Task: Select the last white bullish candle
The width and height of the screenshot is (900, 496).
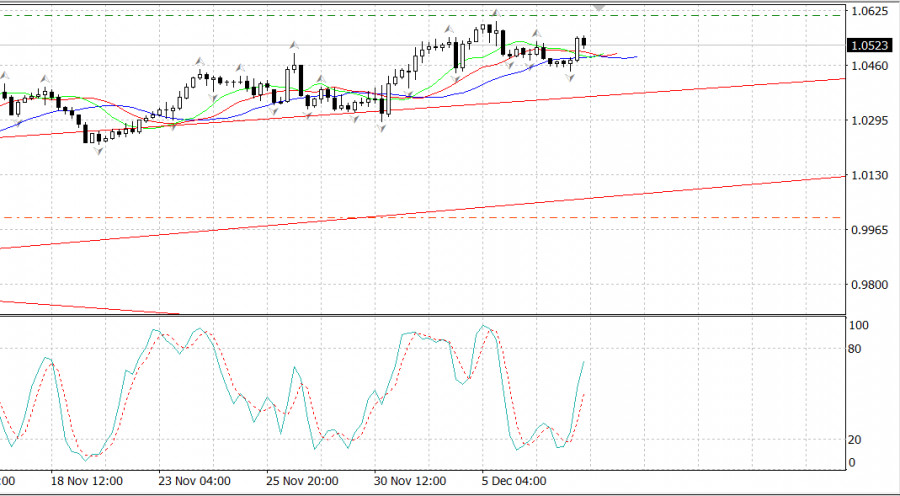Action: point(577,48)
